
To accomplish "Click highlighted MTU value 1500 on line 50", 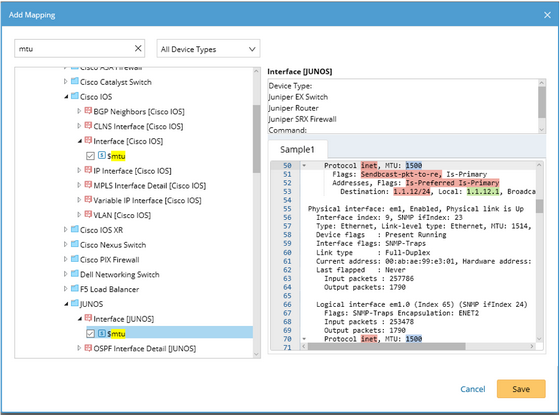I will (414, 165).
